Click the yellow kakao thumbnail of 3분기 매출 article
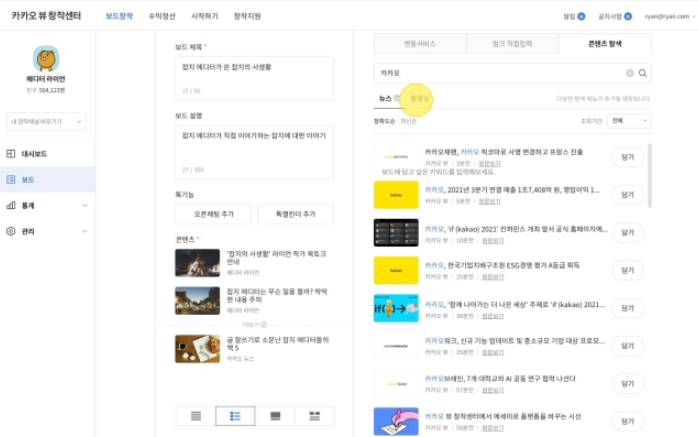 (x=396, y=195)
